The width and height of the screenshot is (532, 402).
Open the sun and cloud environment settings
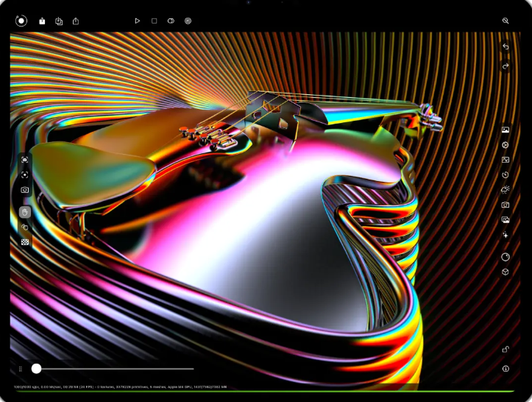point(506,190)
